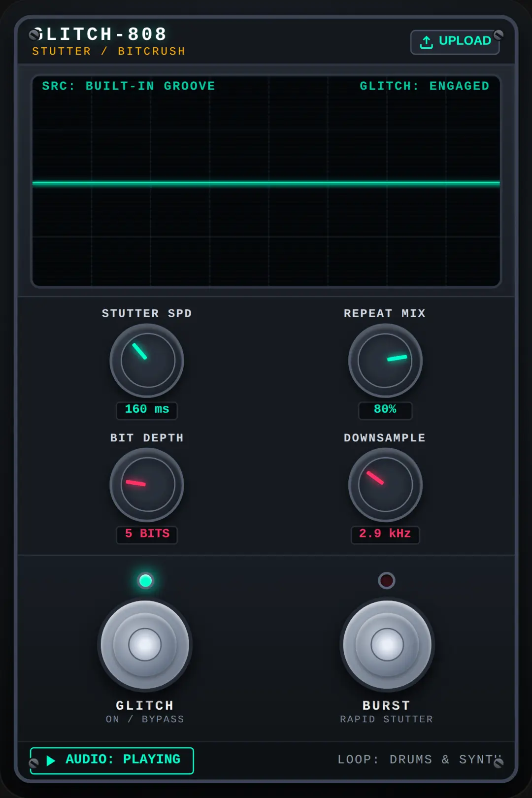Screen dimensions: 532x798
Task: Adjust the BIT DEPTH knob
Action: tap(147, 485)
